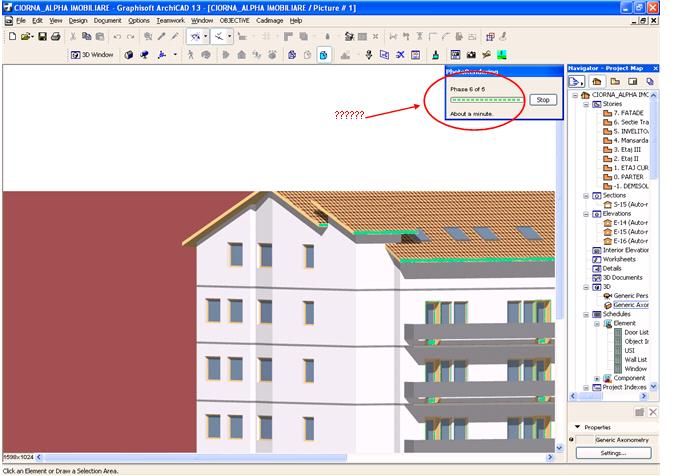This screenshot has height=476, width=678.
Task: Select Generic Perspective in Navigator
Action: pyautogui.click(x=626, y=296)
